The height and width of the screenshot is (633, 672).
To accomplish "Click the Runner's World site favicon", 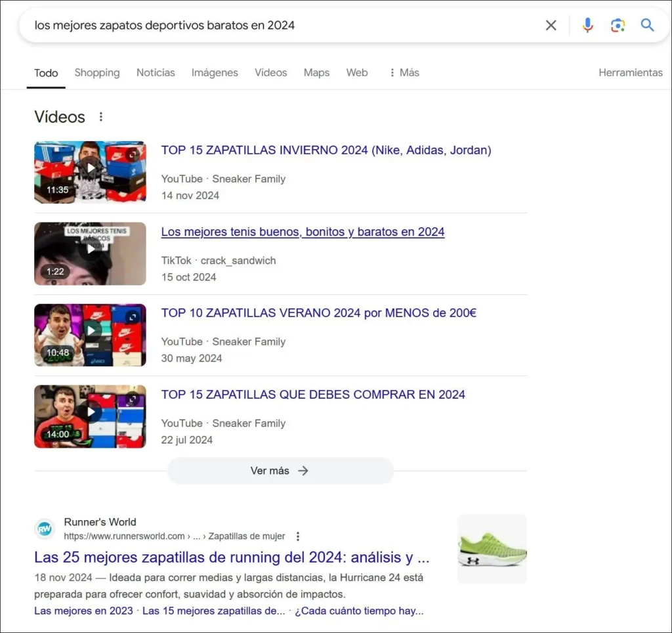I will (x=45, y=529).
